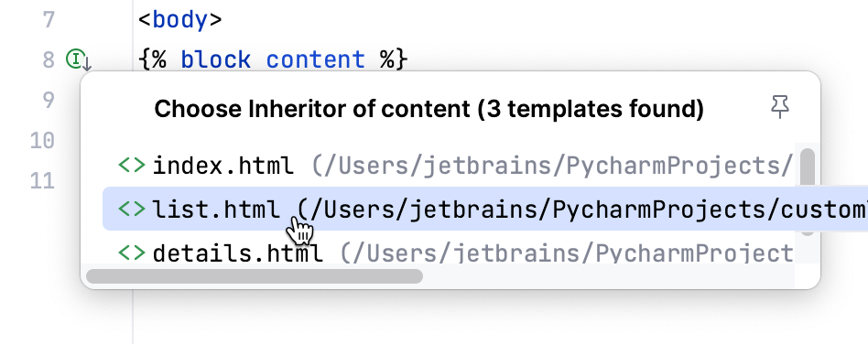This screenshot has height=344, width=868.
Task: Click the horizontal scrollbar thumb in popup
Action: [x=255, y=276]
